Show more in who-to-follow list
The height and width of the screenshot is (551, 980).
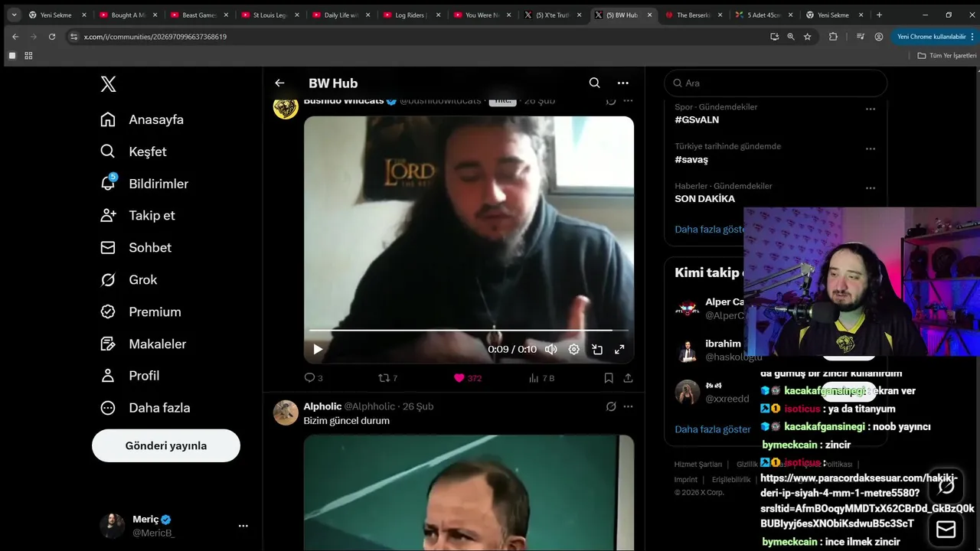(712, 429)
